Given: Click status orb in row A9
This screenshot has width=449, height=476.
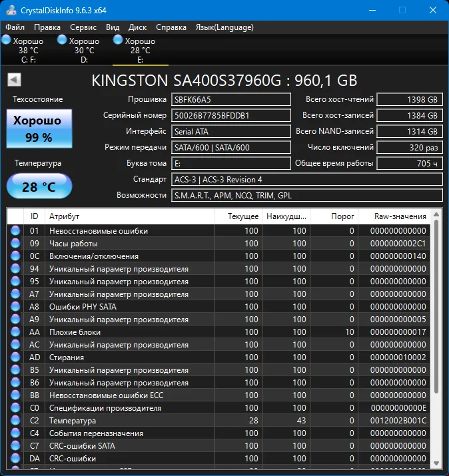Looking at the screenshot, I should [x=15, y=320].
